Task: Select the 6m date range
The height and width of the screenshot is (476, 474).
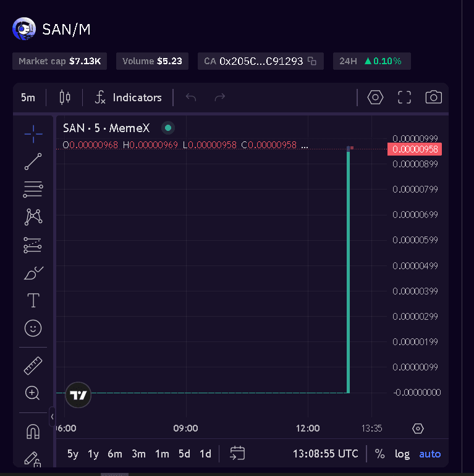Action: [x=115, y=454]
